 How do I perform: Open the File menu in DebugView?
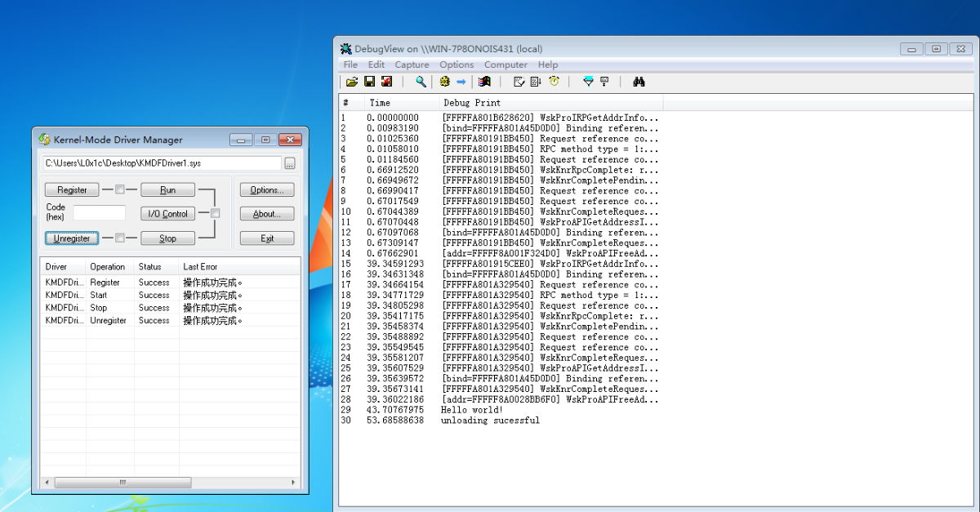(x=350, y=65)
